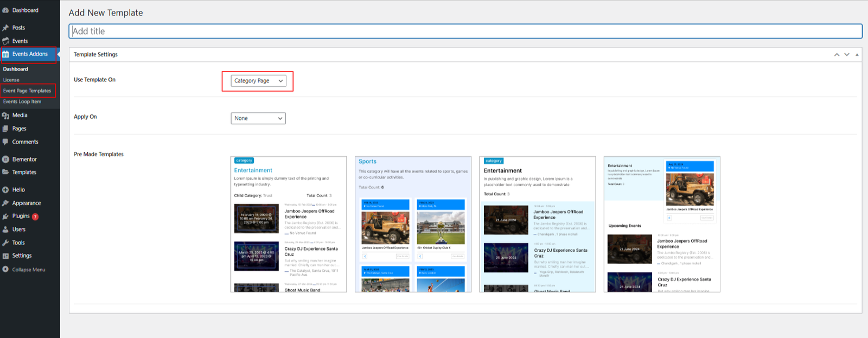
Task: Click the Add title input field
Action: (465, 31)
